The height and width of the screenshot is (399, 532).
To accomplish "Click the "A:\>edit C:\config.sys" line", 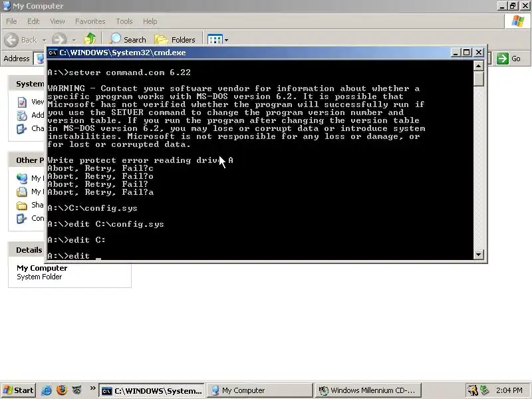I will point(106,224).
